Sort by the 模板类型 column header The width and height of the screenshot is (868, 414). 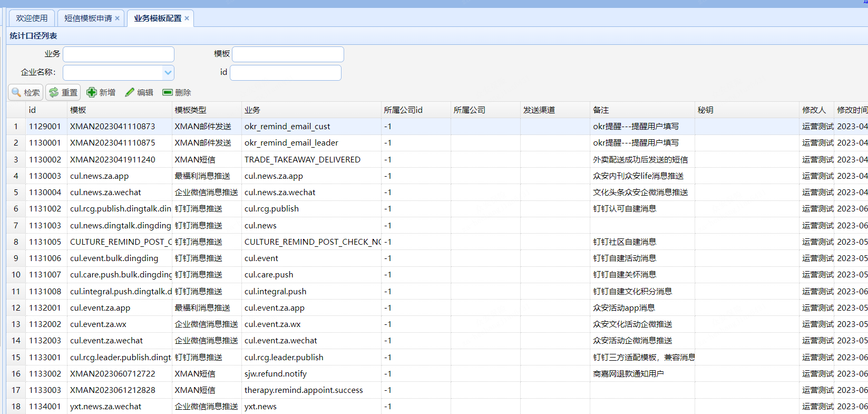207,110
